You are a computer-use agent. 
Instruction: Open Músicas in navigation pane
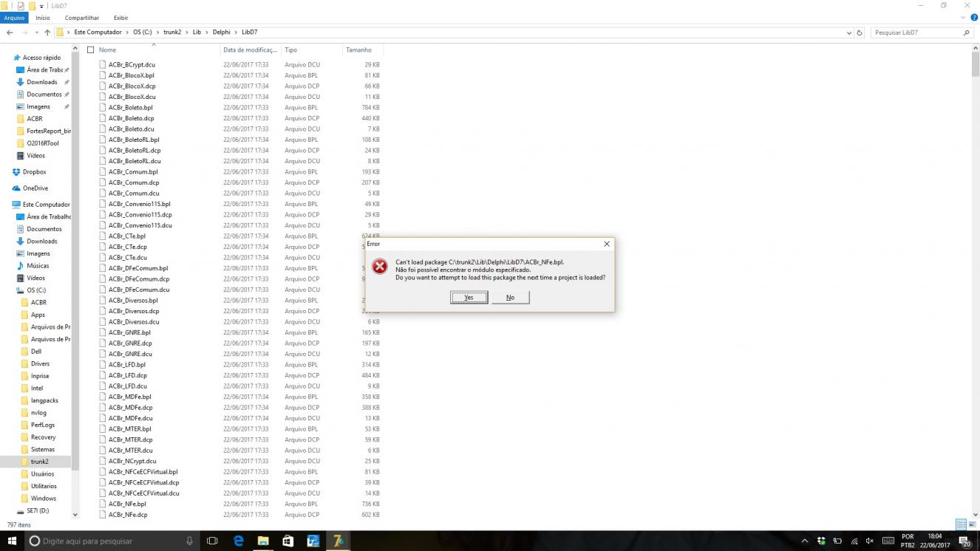click(x=38, y=266)
